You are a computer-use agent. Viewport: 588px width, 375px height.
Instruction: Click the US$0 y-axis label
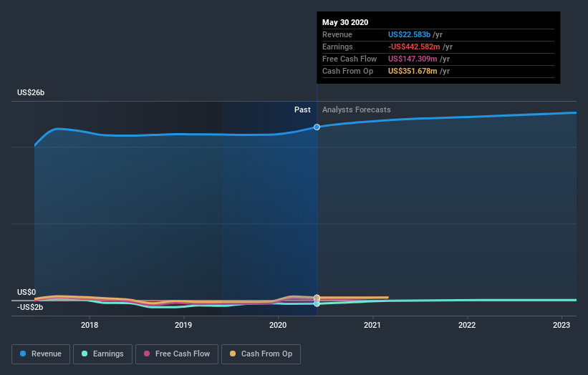26,292
